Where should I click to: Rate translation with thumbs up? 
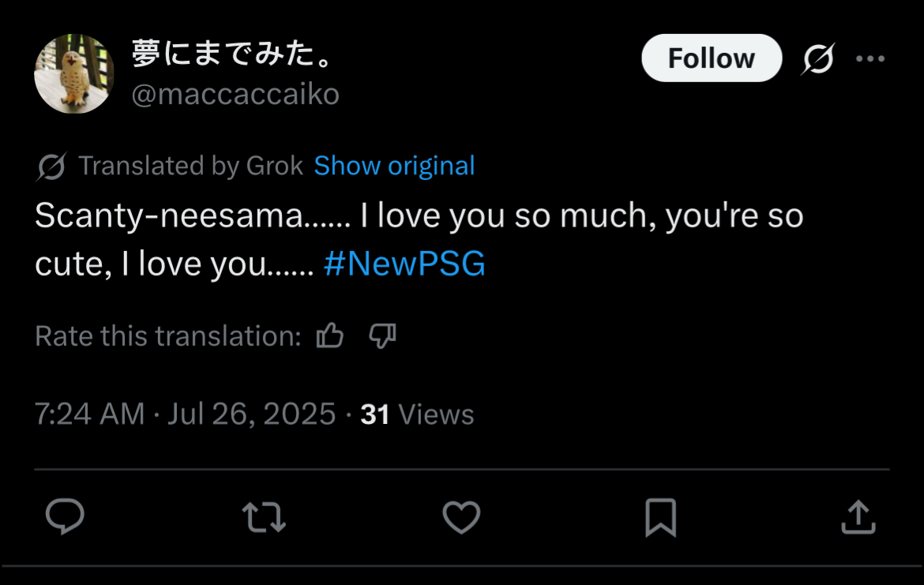click(x=329, y=336)
